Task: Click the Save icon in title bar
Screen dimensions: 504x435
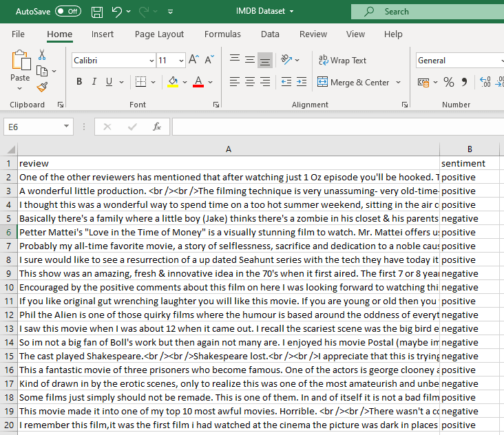Action: (97, 12)
